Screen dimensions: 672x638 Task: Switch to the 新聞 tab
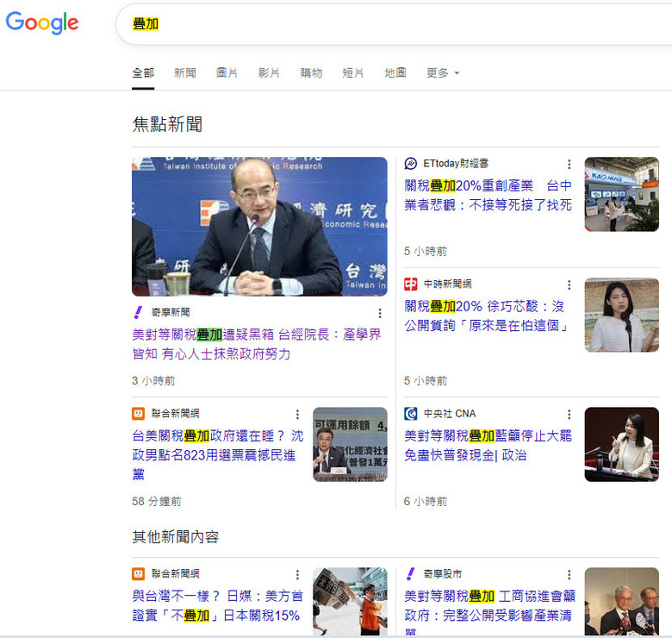click(x=185, y=73)
